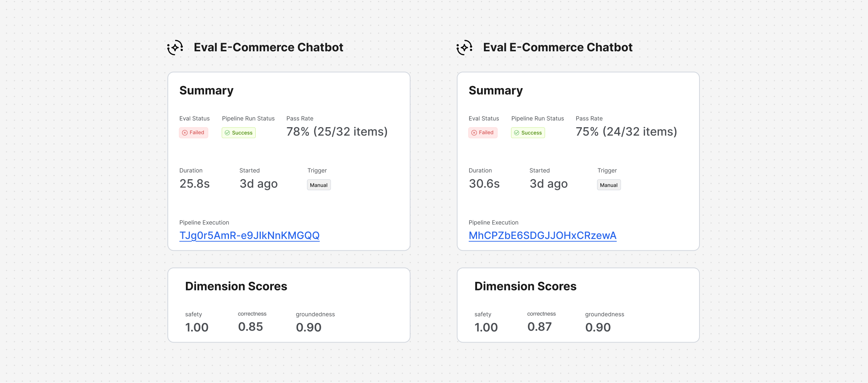Click the right Eval E-Commerce Chatbot sparkle icon
The width and height of the screenshot is (868, 383).
point(464,47)
